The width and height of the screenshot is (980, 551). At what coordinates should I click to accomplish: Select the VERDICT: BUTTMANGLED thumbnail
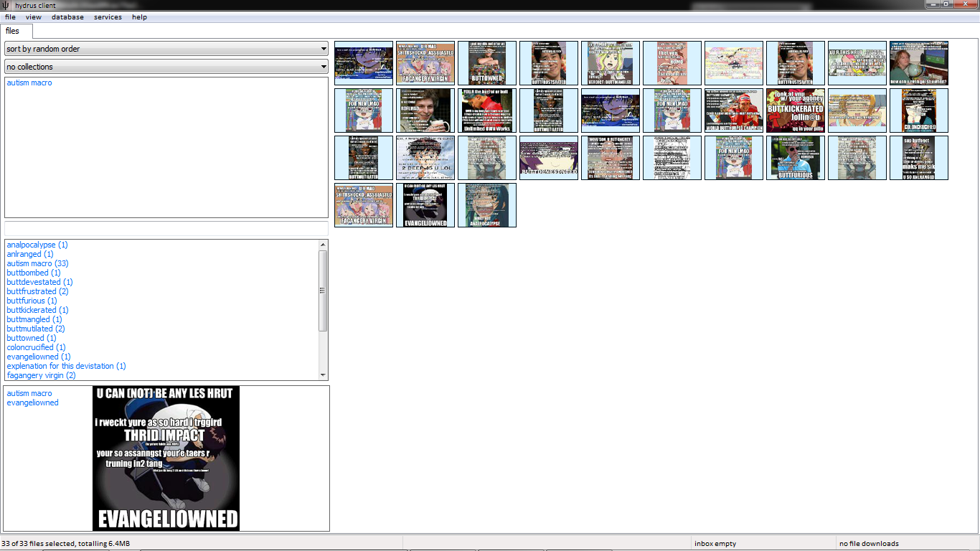click(x=611, y=63)
